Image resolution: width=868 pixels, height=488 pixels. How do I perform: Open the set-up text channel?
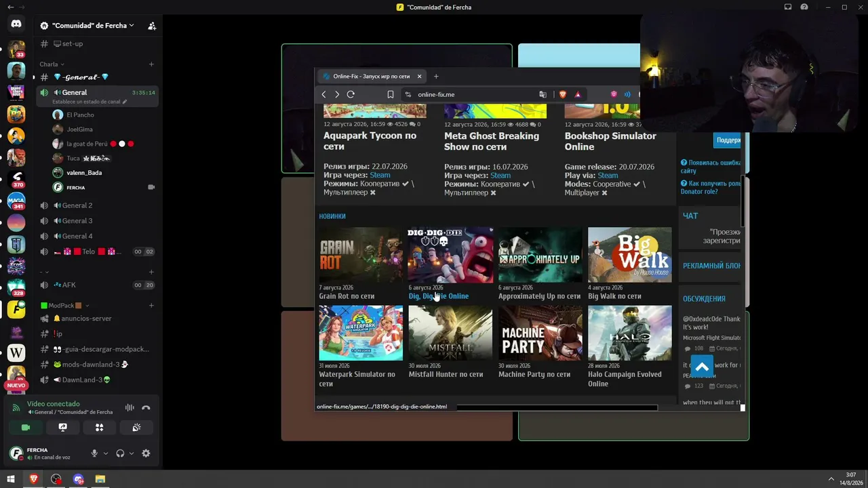click(97, 44)
